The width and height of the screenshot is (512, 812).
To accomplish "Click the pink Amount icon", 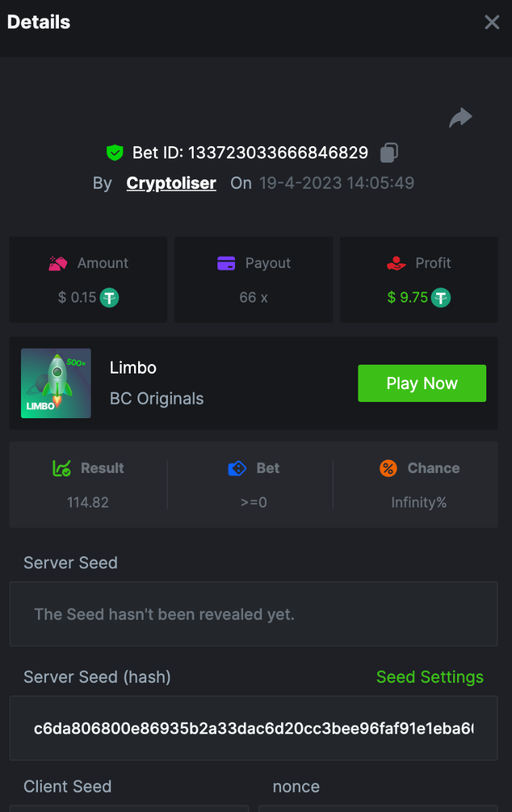I will (x=58, y=263).
